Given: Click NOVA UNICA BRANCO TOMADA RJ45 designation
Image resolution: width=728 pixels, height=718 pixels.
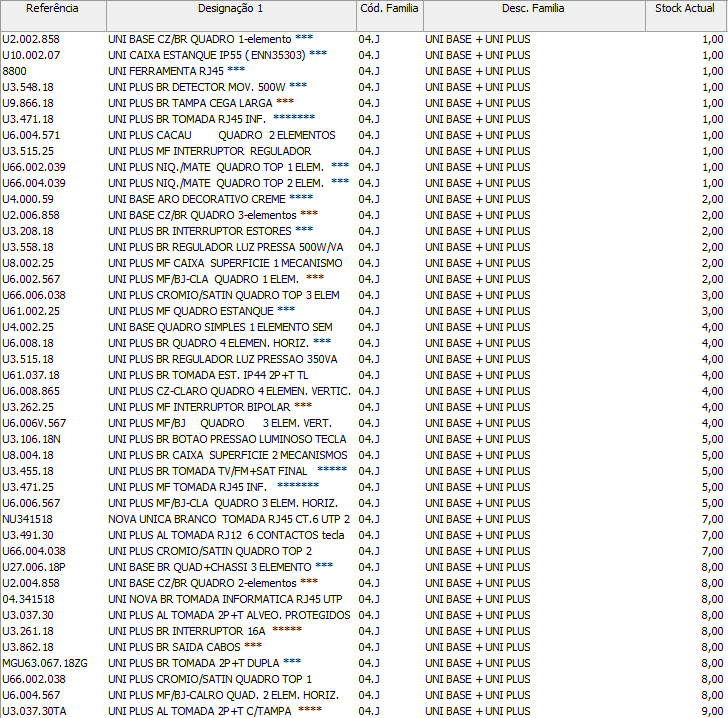Looking at the screenshot, I should 229,520.
